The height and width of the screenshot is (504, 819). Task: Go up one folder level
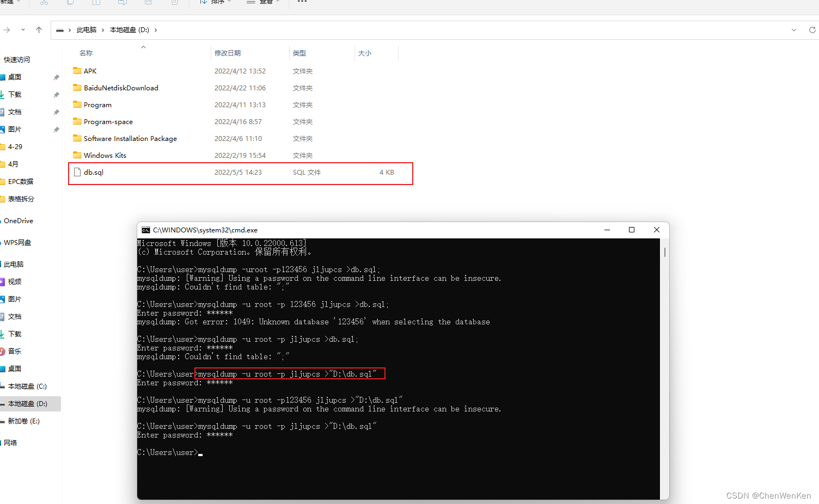(x=39, y=30)
